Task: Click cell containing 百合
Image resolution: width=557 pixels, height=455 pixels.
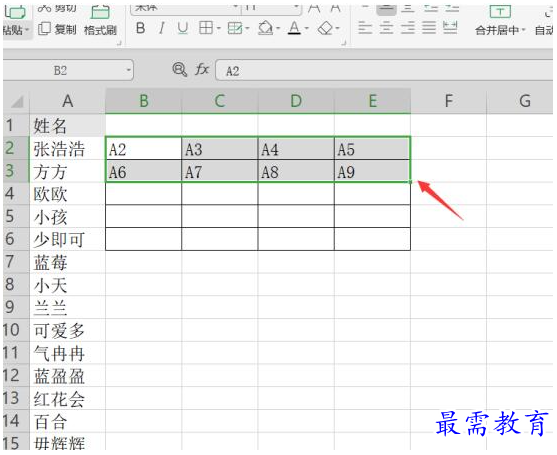Action: point(67,421)
